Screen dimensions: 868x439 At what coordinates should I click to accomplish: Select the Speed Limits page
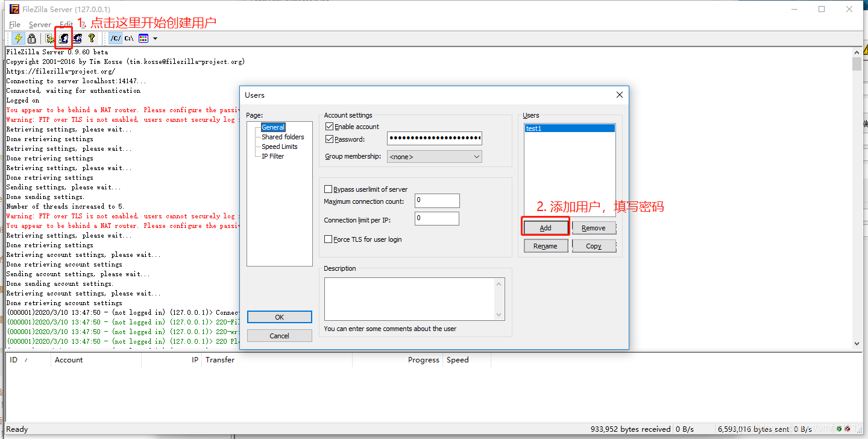279,147
